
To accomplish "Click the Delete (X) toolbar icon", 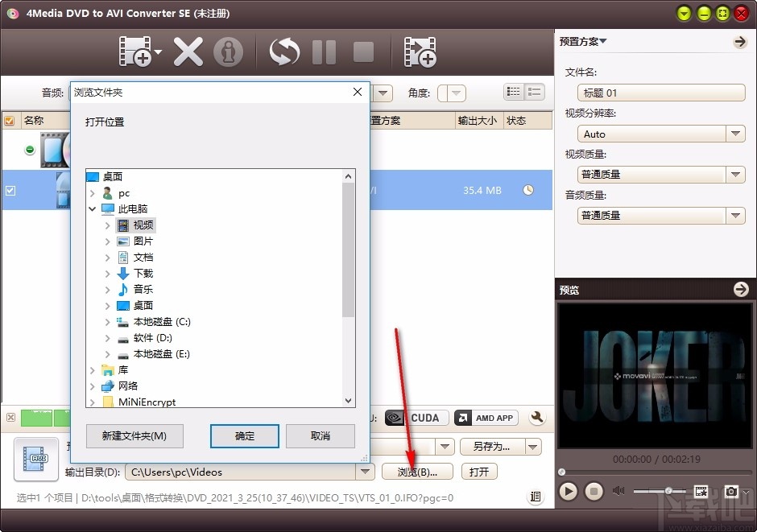I will (188, 52).
